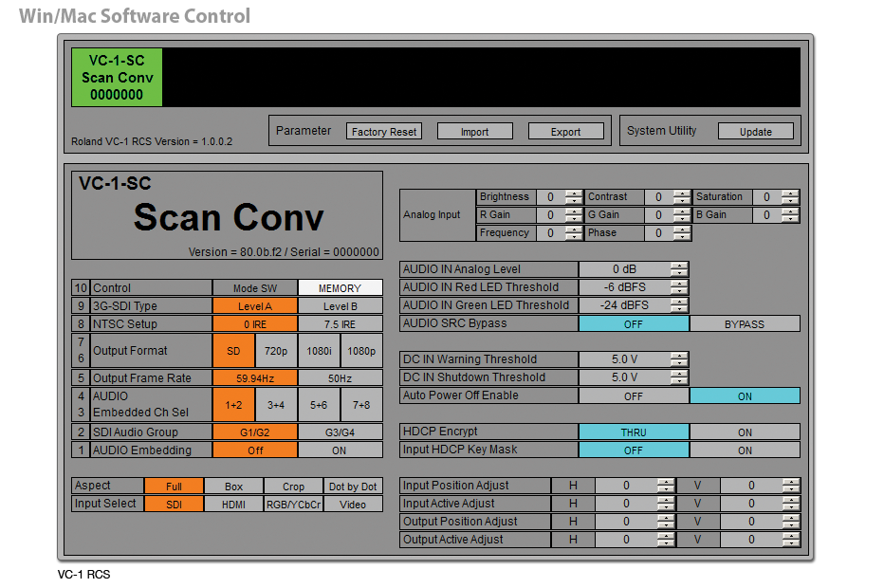This screenshot has width=884, height=588.
Task: Click the Contrast stepper arrows
Action: (682, 196)
